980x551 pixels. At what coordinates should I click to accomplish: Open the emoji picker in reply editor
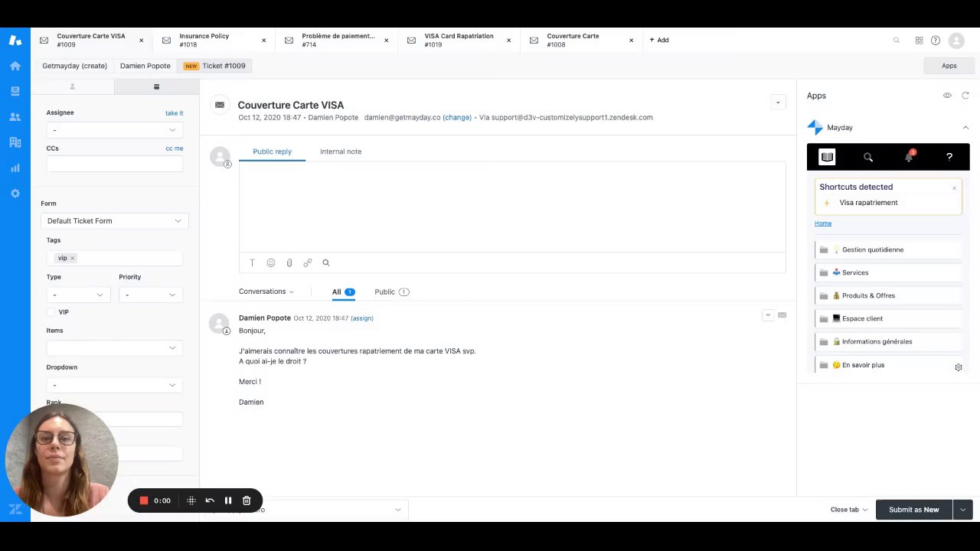(271, 262)
